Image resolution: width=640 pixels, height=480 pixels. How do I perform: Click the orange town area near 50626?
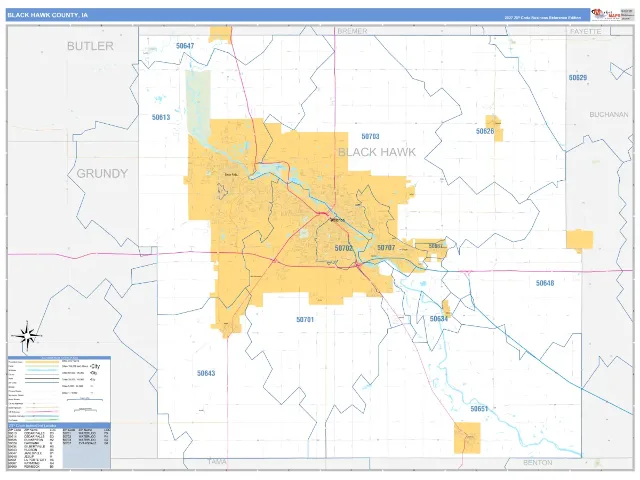click(x=494, y=129)
